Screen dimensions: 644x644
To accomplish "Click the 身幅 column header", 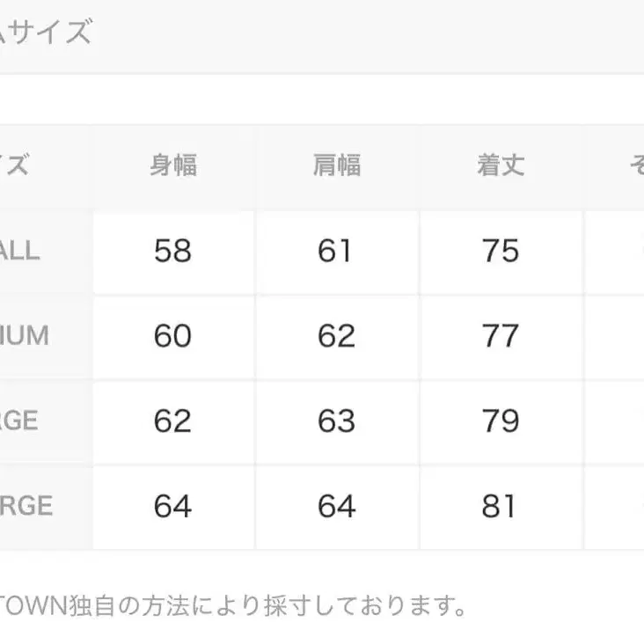I will point(173,165).
